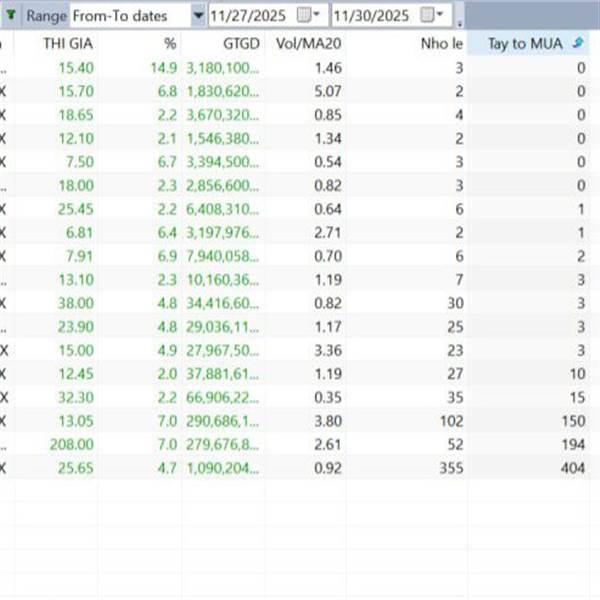Select the Vol/MA20 value 1.46

click(328, 68)
